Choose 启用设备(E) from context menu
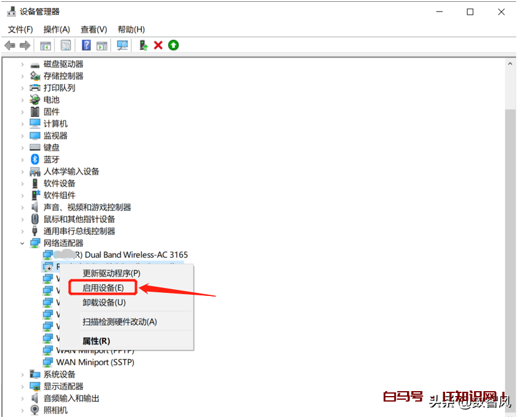523x420 pixels. click(x=103, y=287)
